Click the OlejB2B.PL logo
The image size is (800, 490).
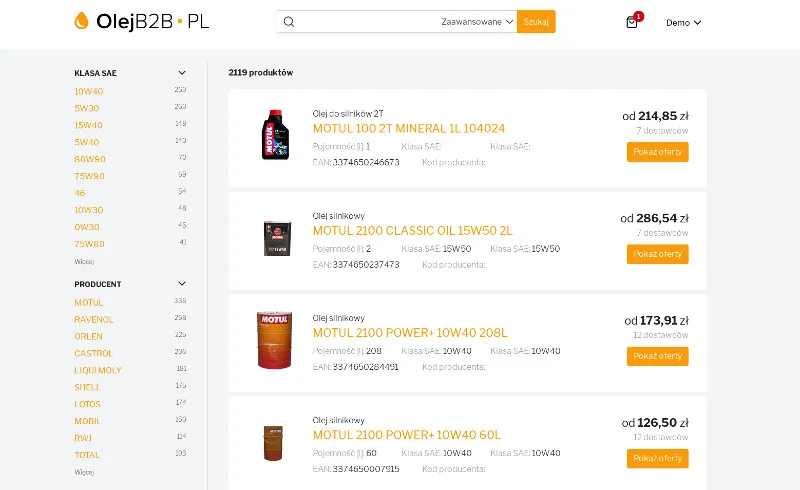point(141,21)
